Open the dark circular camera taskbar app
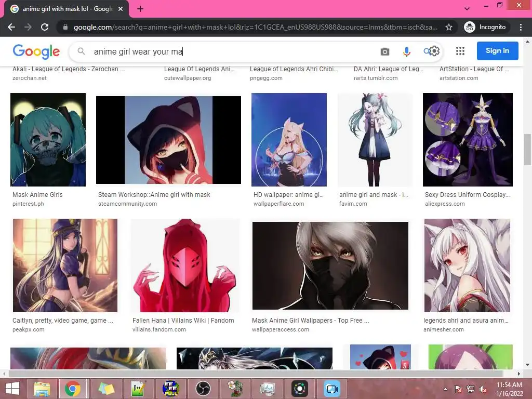 [x=300, y=389]
